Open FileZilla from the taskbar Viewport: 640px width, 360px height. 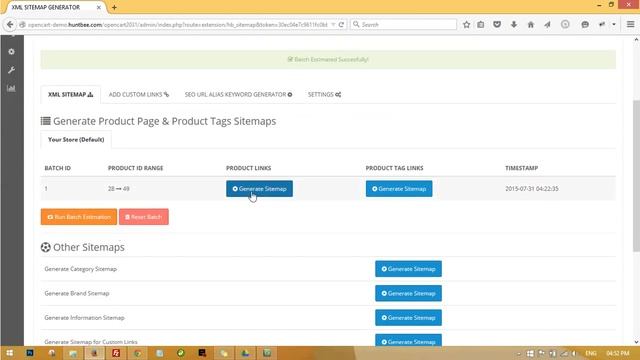pos(116,353)
